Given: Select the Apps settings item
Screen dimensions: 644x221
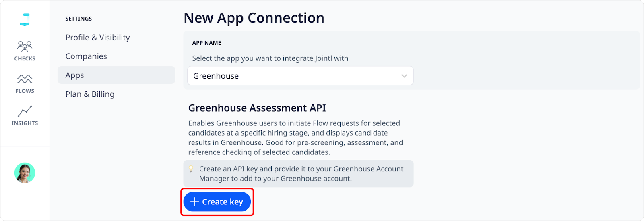Looking at the screenshot, I should [116, 75].
